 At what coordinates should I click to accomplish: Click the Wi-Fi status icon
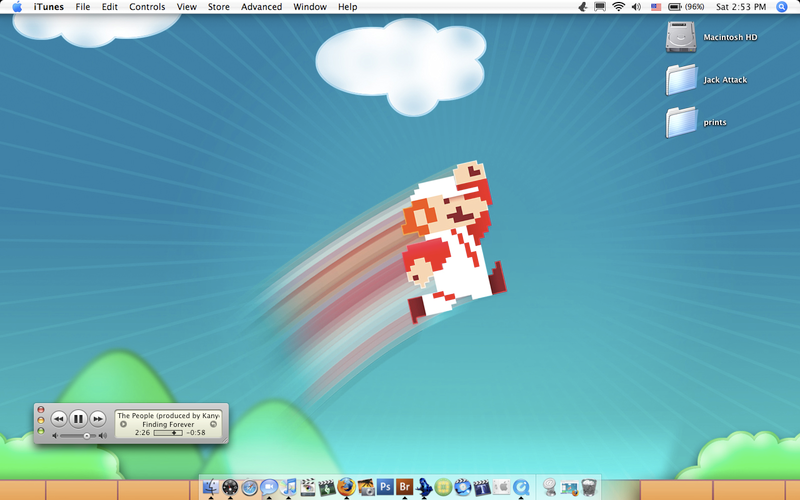tap(619, 7)
